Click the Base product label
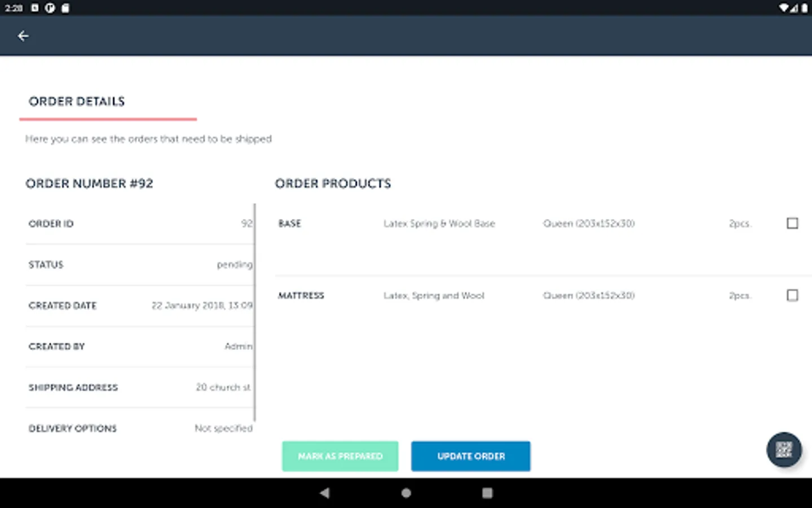812x508 pixels. click(290, 224)
